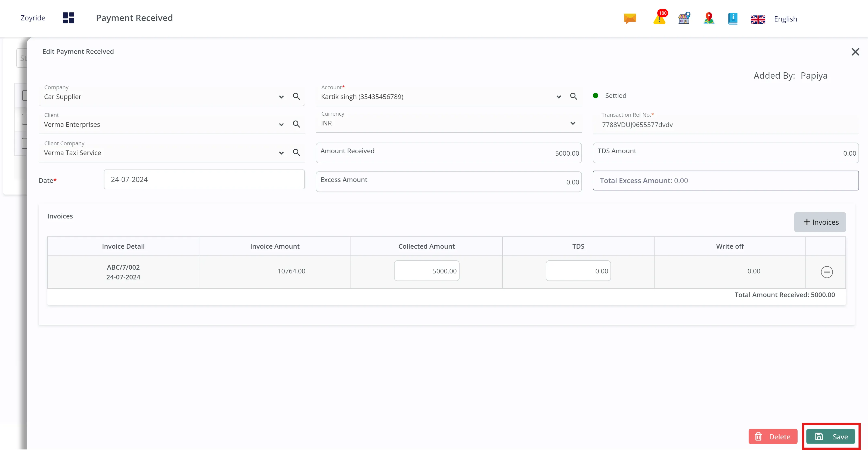Edit Collected Amount for invoice ABC/7/002

pyautogui.click(x=427, y=271)
